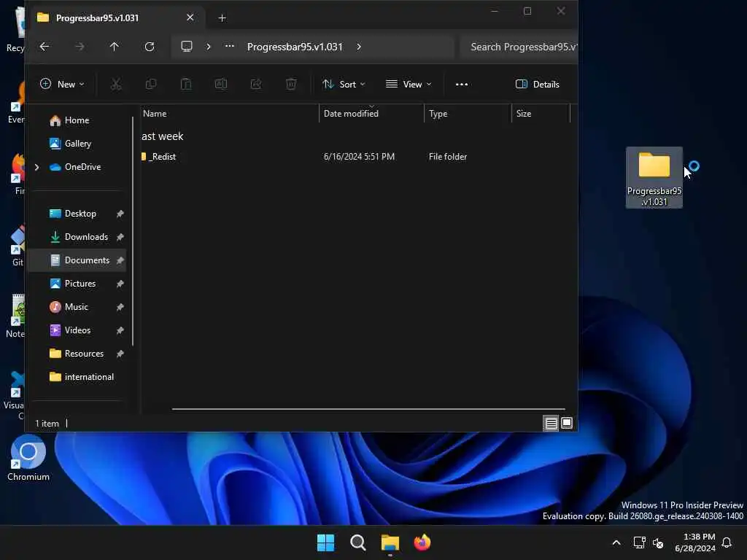
Task: Show hidden system tray icons
Action: pos(616,542)
